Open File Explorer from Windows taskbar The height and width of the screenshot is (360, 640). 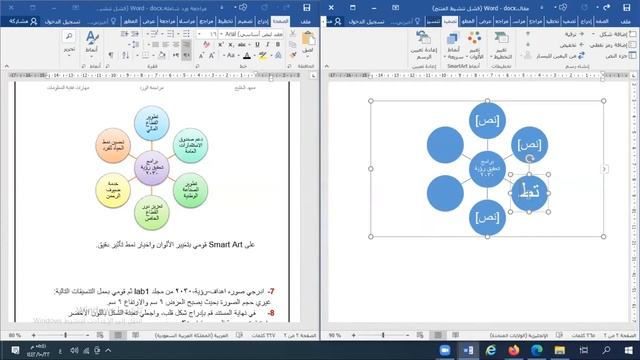coord(560,350)
